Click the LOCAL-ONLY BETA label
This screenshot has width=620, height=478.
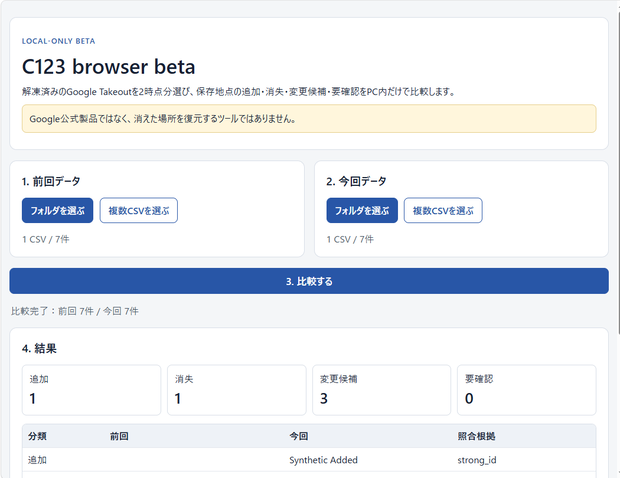point(59,41)
